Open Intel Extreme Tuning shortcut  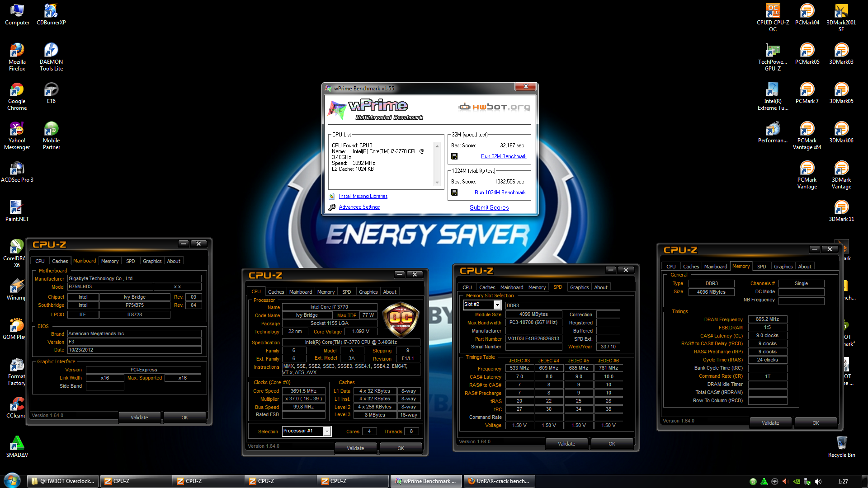point(773,96)
